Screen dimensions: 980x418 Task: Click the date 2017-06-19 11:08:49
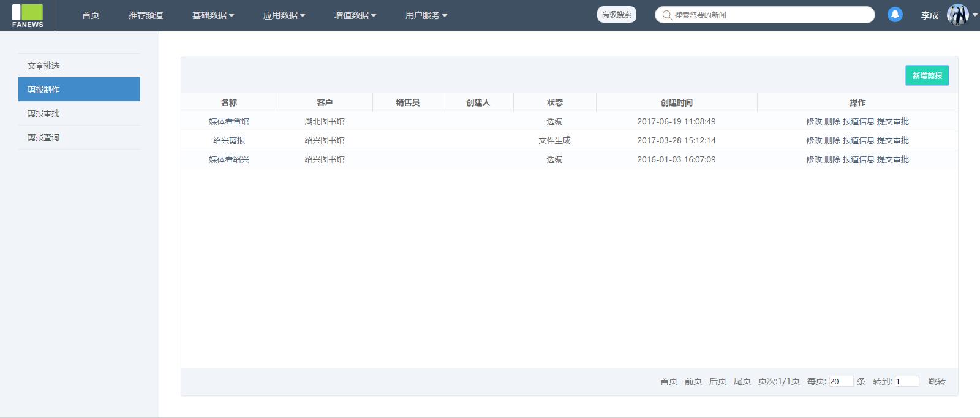pos(676,121)
